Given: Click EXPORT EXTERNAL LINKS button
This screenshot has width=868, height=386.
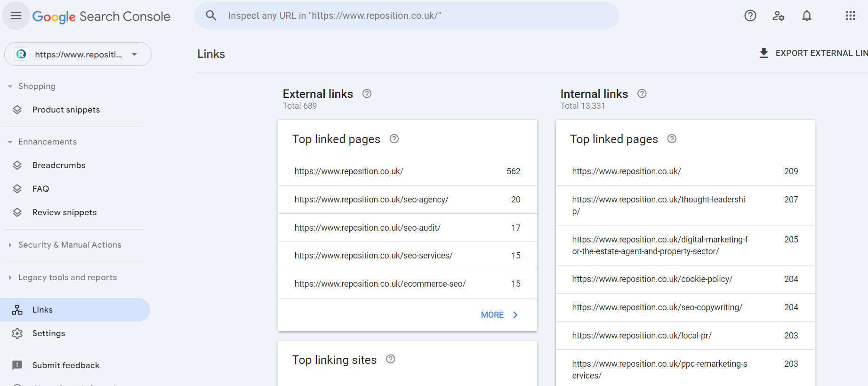Looking at the screenshot, I should [x=813, y=53].
